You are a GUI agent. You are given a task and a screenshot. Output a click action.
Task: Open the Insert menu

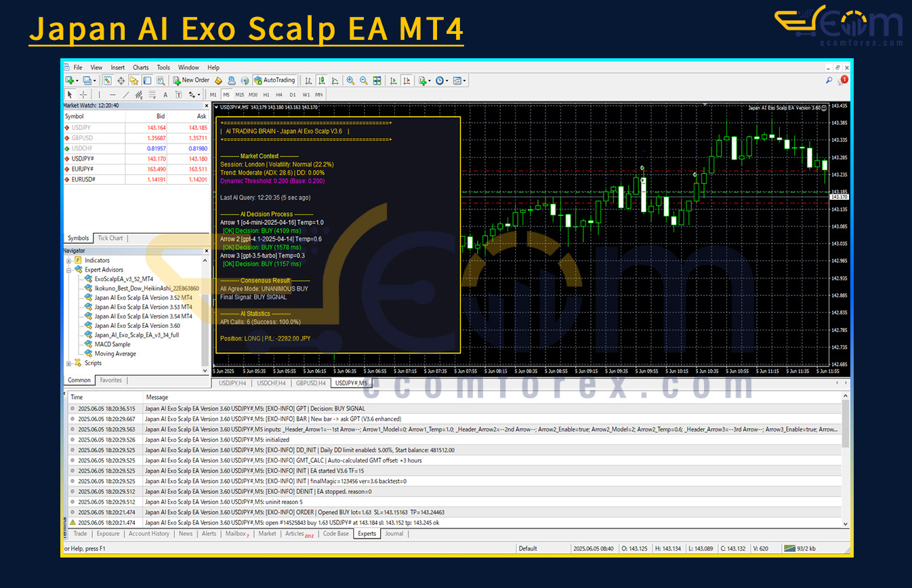pyautogui.click(x=118, y=68)
